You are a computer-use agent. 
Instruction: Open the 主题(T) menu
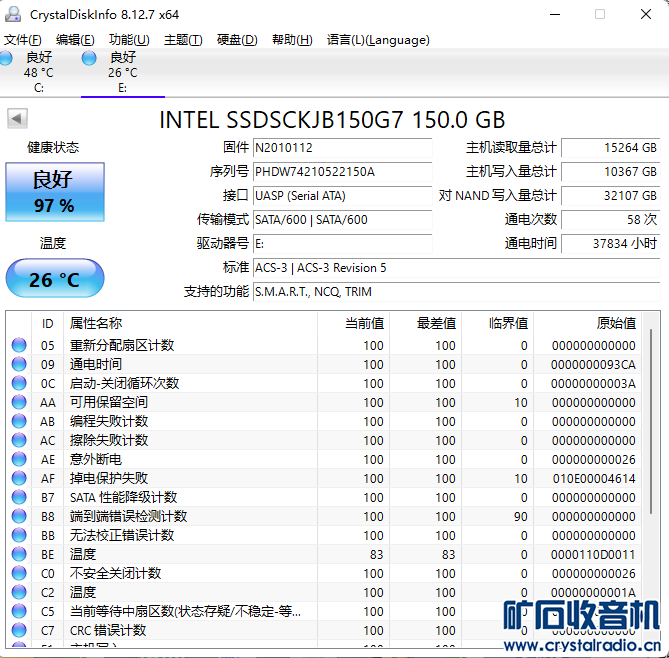click(183, 40)
